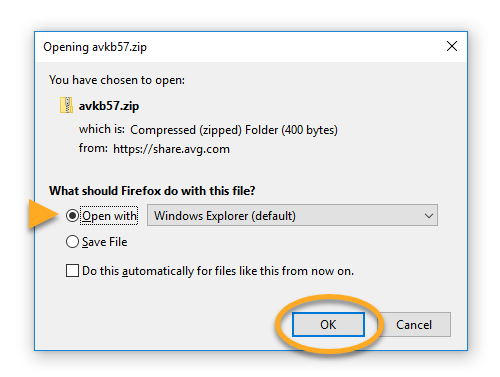
Task: Open the Windows Explorer (default) dropdown
Action: click(x=292, y=215)
